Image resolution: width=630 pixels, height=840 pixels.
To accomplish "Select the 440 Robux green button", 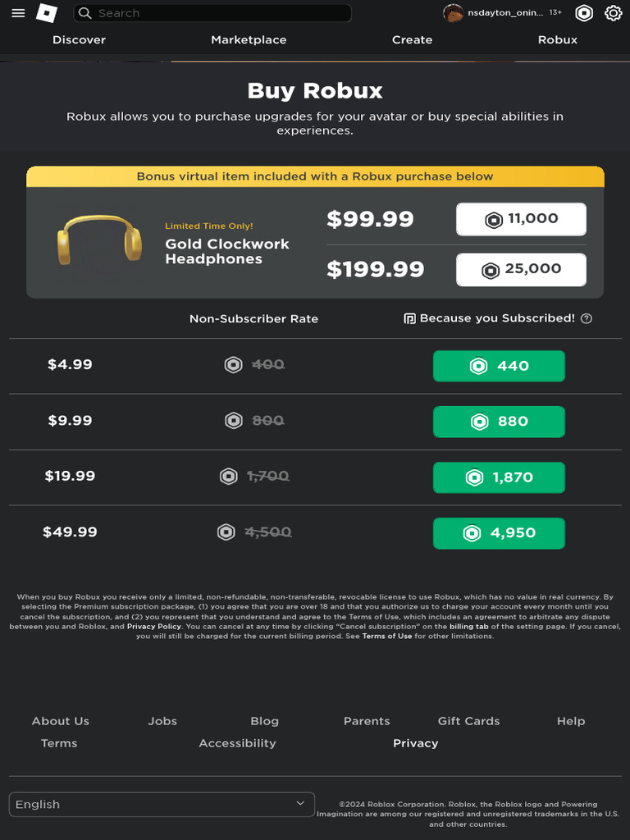I will (x=499, y=366).
